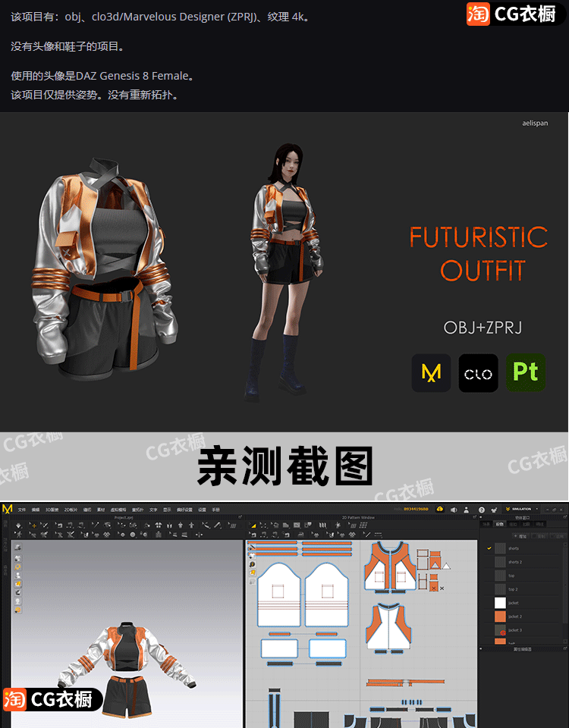Select the top 2 fabric row

click(523, 589)
